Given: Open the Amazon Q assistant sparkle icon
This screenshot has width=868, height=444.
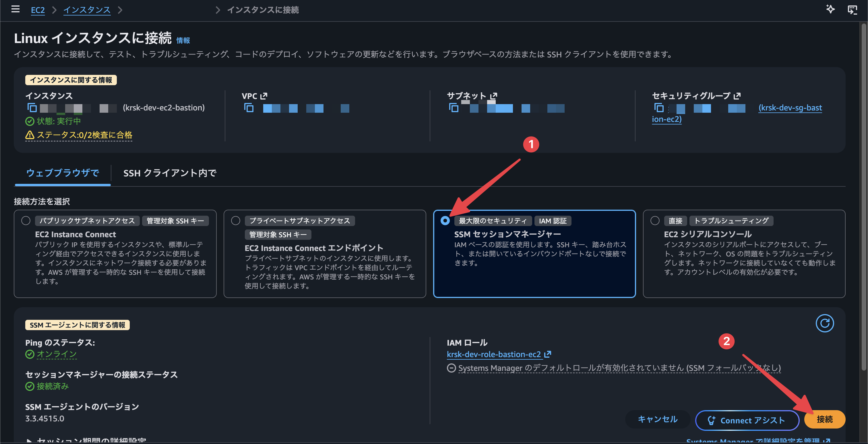Looking at the screenshot, I should click(x=830, y=9).
